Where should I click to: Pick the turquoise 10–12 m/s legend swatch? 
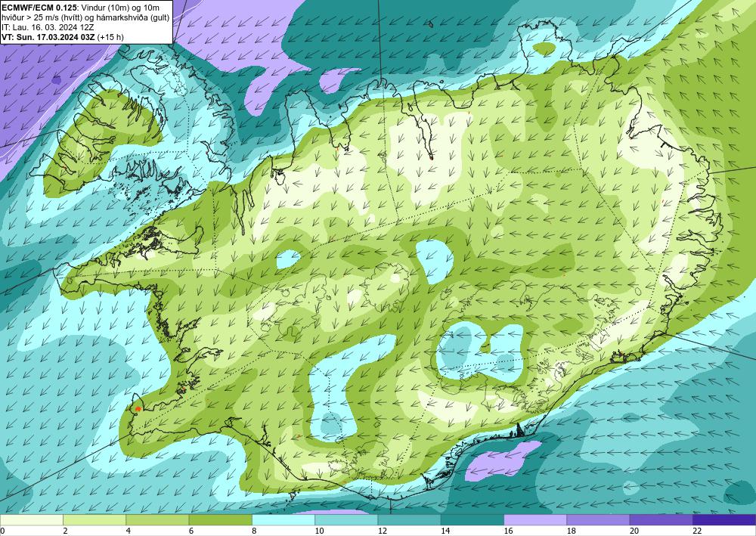346,520
